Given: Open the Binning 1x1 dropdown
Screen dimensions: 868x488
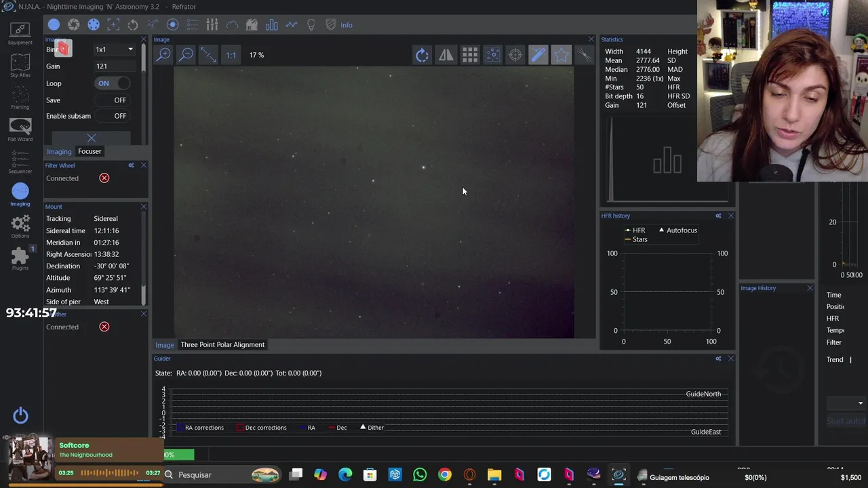Looking at the screenshot, I should [x=114, y=49].
